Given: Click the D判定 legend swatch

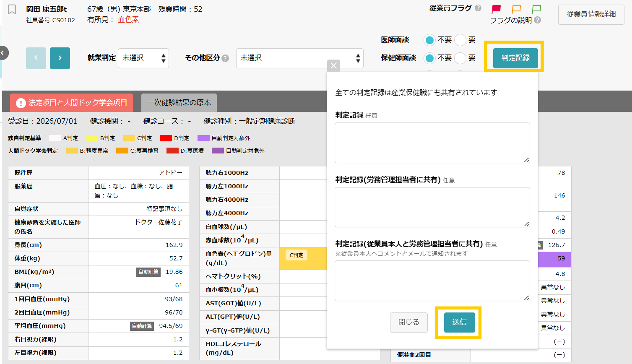Looking at the screenshot, I should tap(166, 138).
